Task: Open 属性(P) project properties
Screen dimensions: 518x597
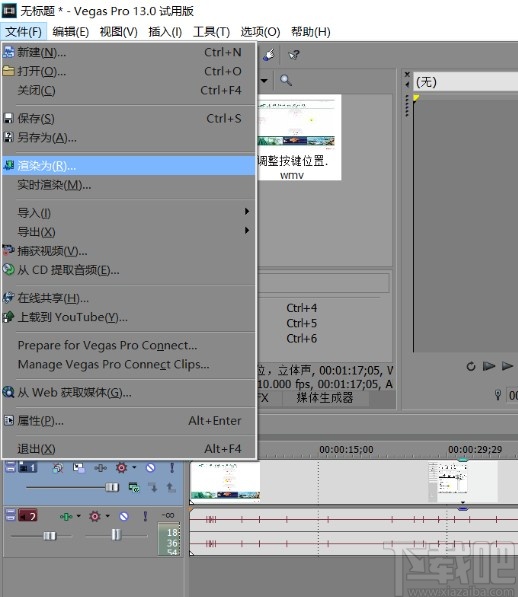Action: click(129, 421)
